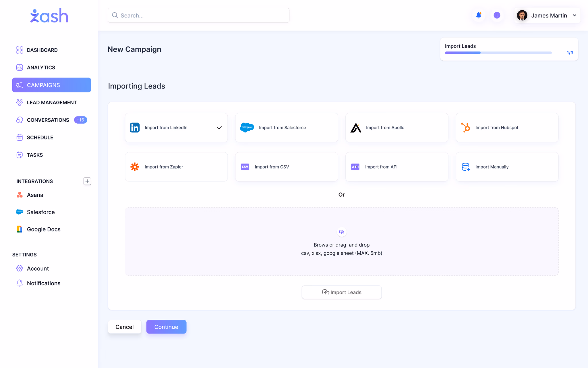Click the LinkedIn logo icon
The image size is (588, 368).
[135, 128]
